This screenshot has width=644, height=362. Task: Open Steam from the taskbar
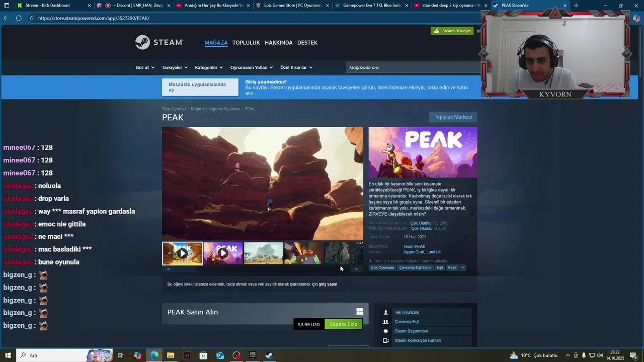pyautogui.click(x=269, y=355)
